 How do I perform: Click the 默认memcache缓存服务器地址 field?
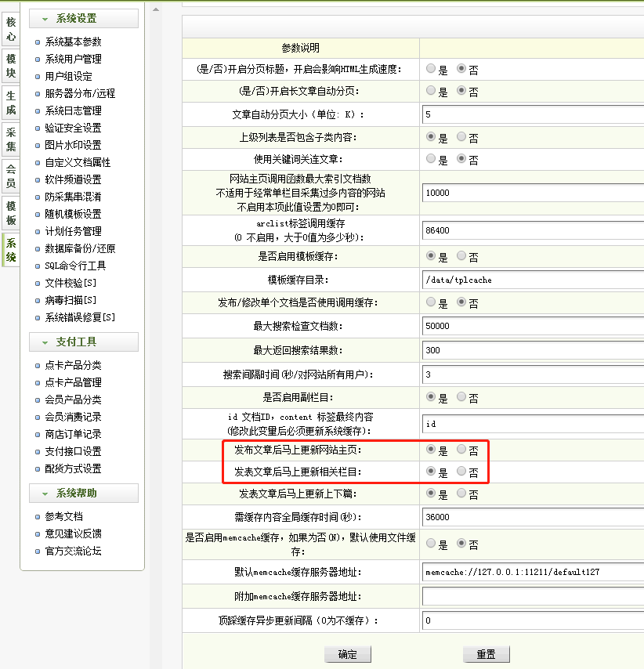pos(533,572)
